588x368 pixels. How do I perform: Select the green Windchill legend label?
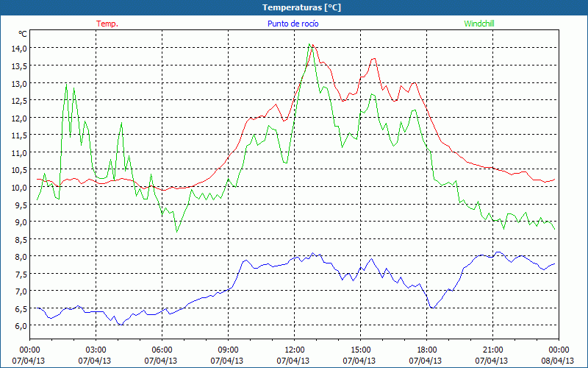tap(479, 24)
